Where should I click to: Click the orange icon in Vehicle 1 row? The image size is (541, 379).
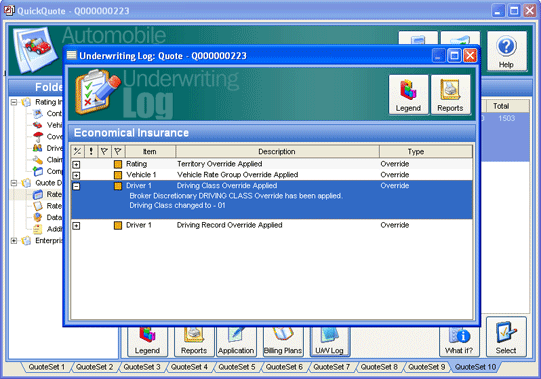pos(118,175)
